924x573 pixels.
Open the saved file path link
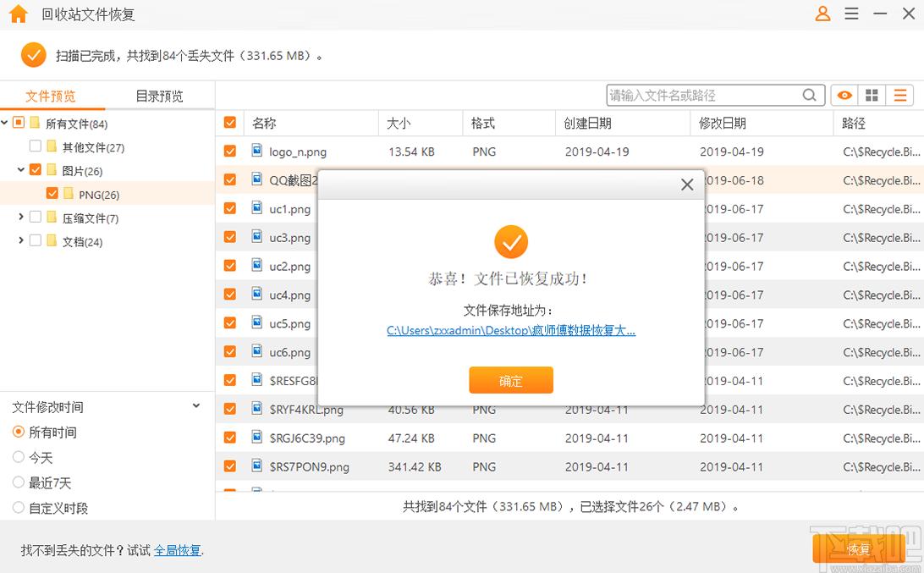tap(511, 331)
